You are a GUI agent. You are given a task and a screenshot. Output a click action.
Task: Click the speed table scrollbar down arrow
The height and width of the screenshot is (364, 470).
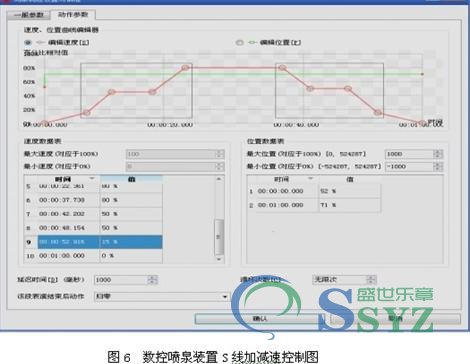tap(219, 259)
